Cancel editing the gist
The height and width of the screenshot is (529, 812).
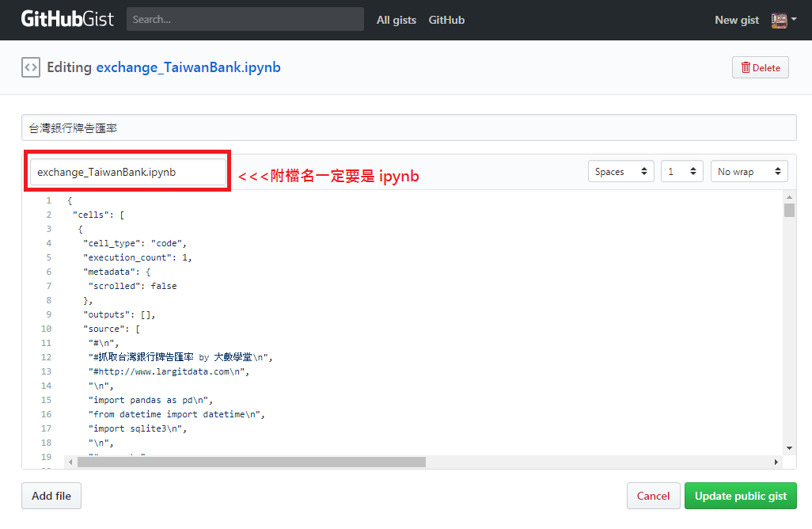point(653,496)
